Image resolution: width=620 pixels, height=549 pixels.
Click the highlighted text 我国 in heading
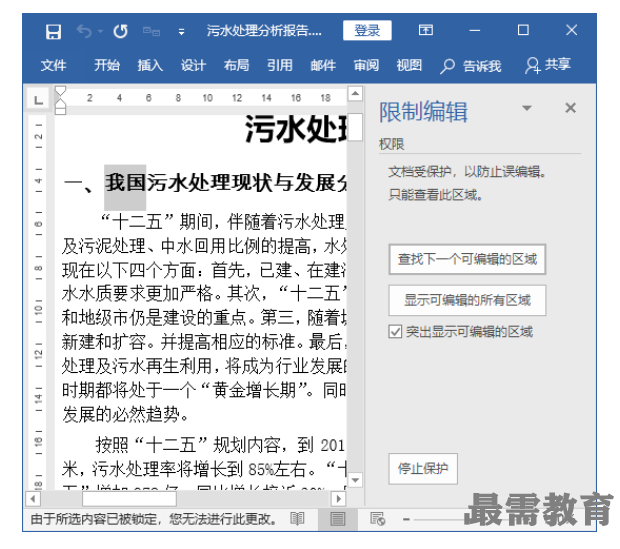point(125,183)
